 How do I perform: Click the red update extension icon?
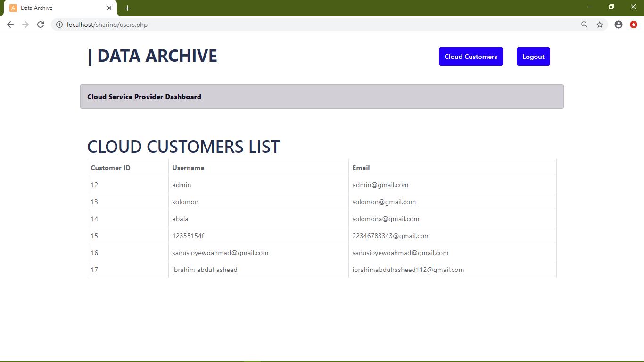click(634, 25)
